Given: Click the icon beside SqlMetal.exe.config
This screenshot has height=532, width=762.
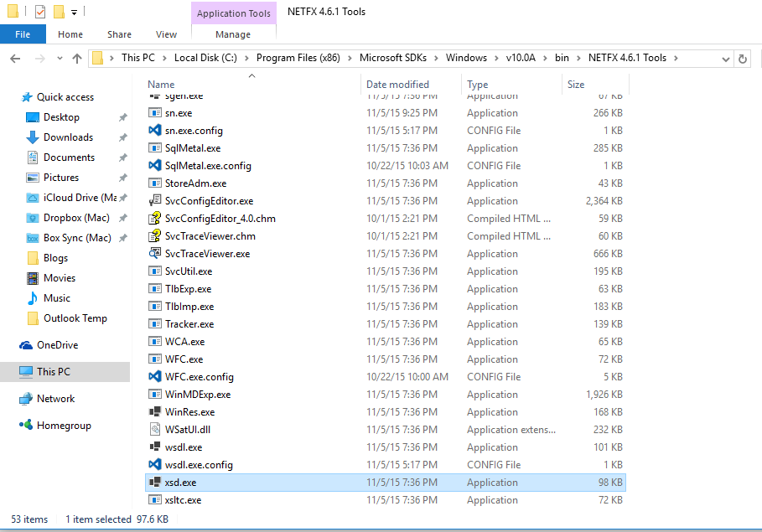Looking at the screenshot, I should click(x=154, y=166).
